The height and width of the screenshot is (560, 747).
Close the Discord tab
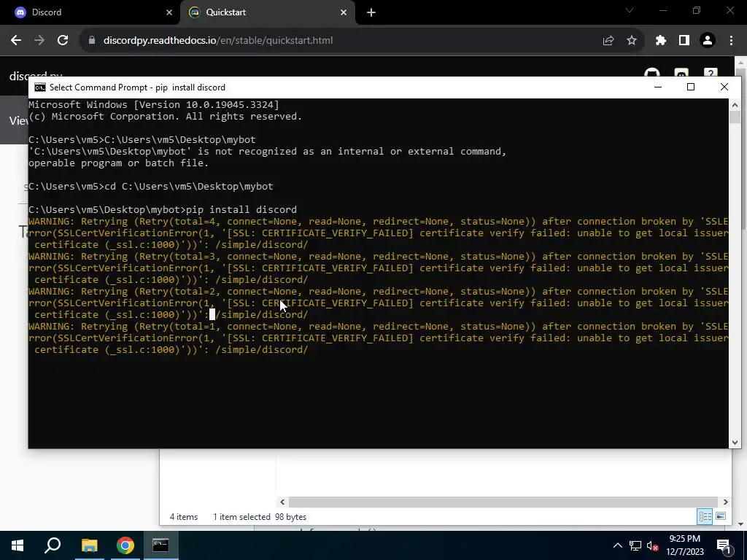[169, 12]
